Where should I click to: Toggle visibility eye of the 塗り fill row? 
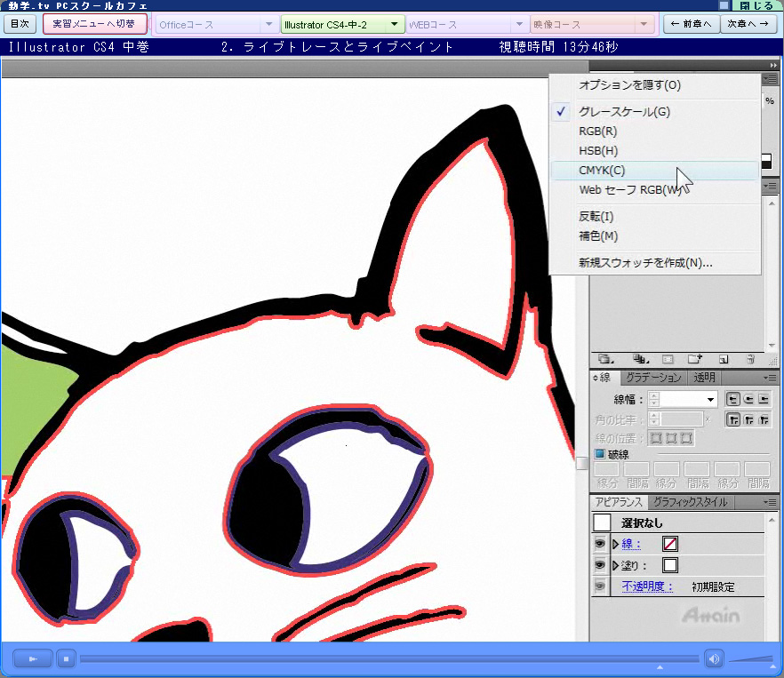[x=600, y=565]
